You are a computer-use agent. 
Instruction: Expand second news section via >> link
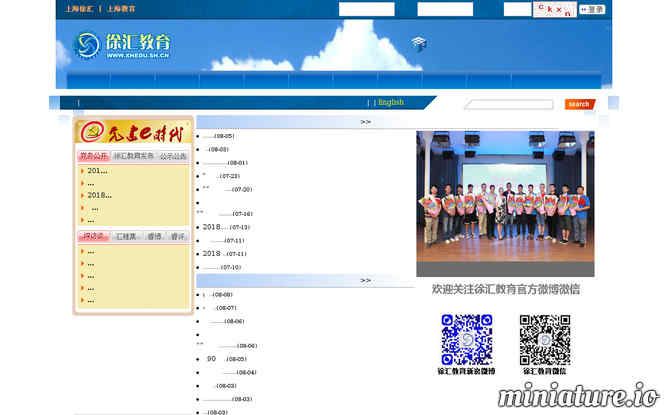coord(366,281)
